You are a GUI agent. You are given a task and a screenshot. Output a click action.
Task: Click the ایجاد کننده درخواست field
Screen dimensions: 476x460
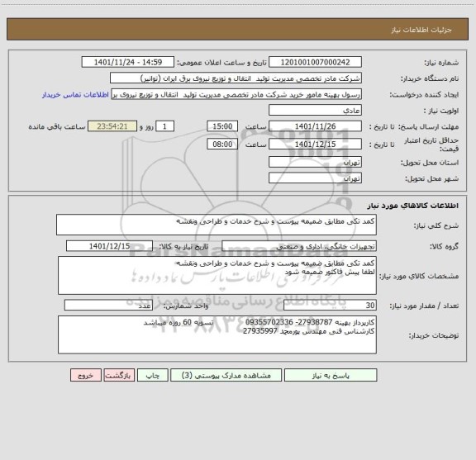click(x=236, y=94)
